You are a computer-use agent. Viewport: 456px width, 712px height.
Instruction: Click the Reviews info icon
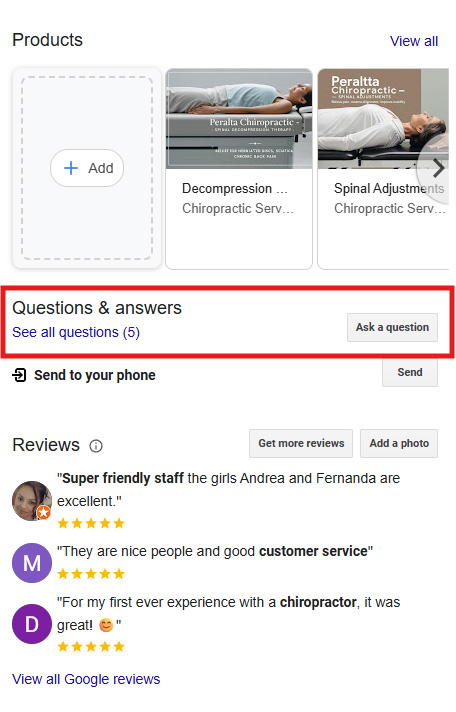[x=96, y=446]
